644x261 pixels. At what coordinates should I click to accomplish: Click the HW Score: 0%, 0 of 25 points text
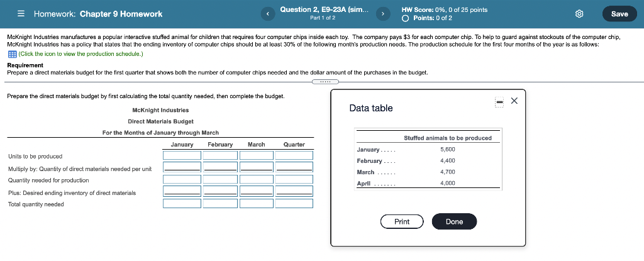click(x=445, y=10)
